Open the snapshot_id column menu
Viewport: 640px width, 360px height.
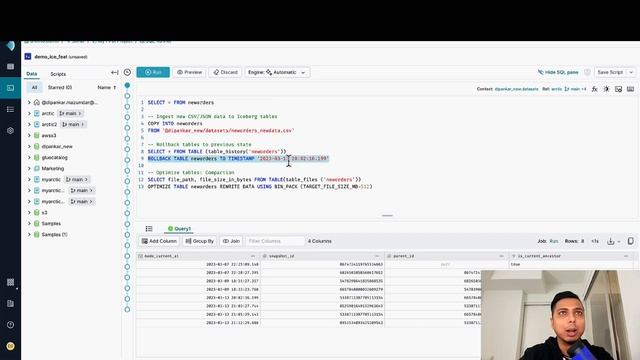click(377, 256)
